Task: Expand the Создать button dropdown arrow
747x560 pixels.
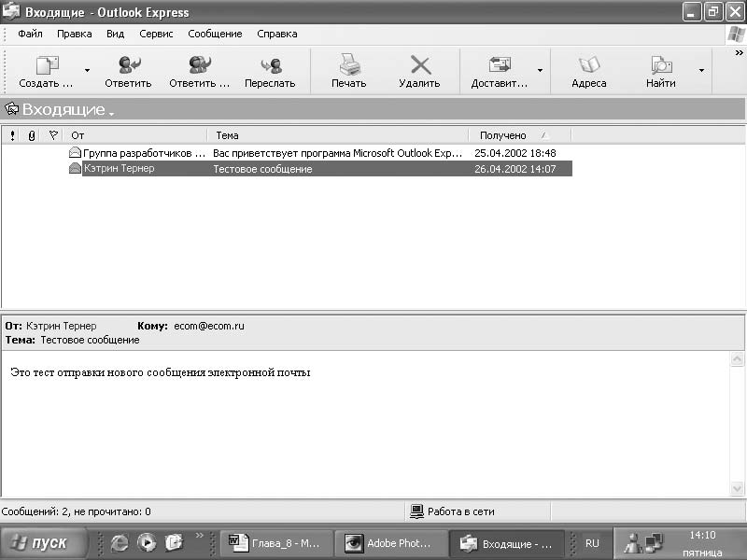Action: coord(88,70)
